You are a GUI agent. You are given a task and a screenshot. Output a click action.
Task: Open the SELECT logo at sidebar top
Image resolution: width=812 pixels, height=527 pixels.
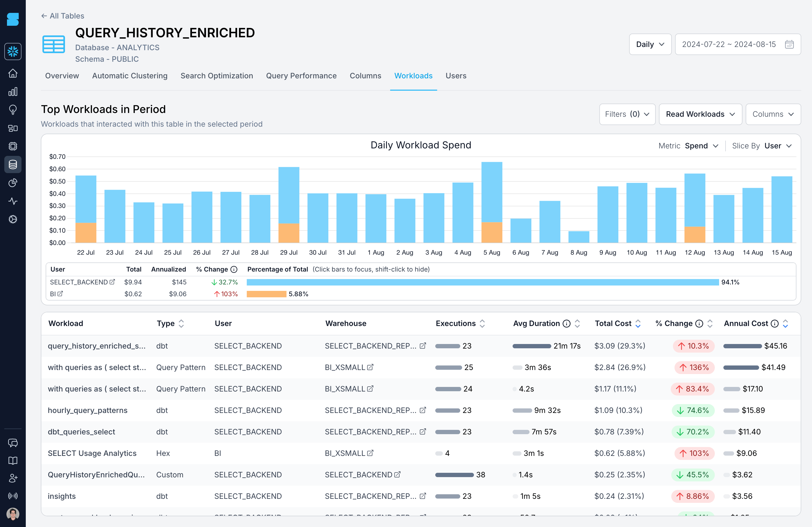[13, 19]
